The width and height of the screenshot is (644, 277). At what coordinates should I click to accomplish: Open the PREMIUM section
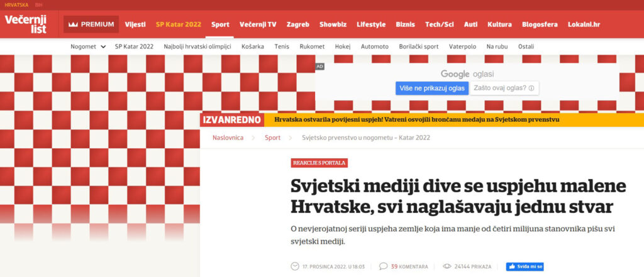pyautogui.click(x=91, y=24)
